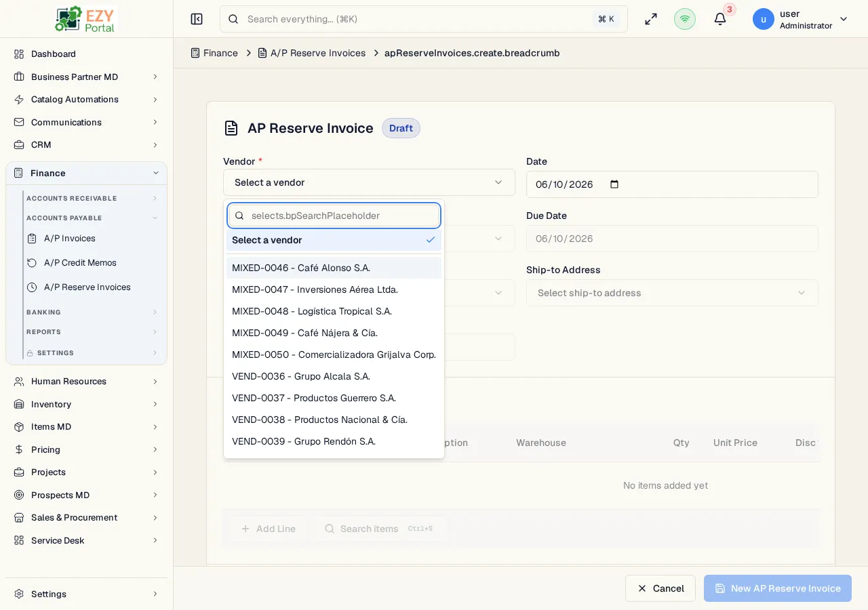Click the Projects briefcase icon
The image size is (868, 610).
tap(19, 472)
